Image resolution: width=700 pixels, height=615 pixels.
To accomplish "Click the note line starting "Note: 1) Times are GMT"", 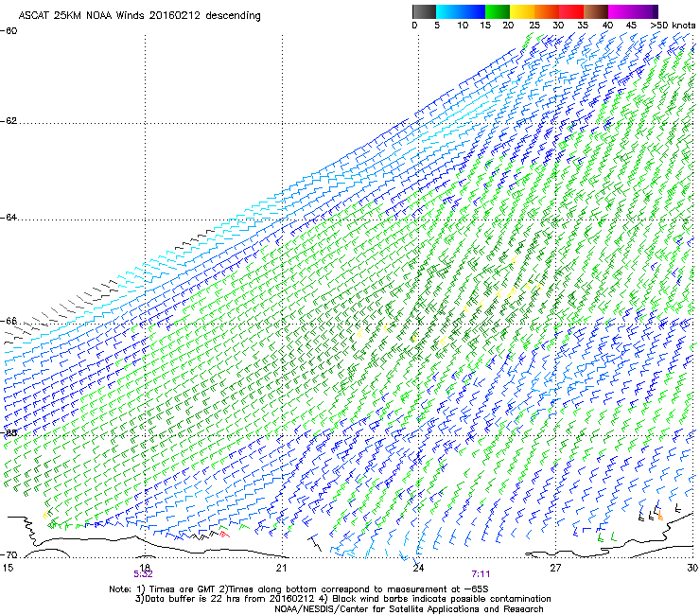I will [x=299, y=589].
